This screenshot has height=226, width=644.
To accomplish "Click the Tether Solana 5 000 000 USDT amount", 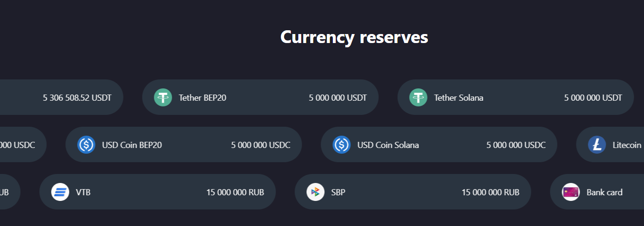I will 593,98.
